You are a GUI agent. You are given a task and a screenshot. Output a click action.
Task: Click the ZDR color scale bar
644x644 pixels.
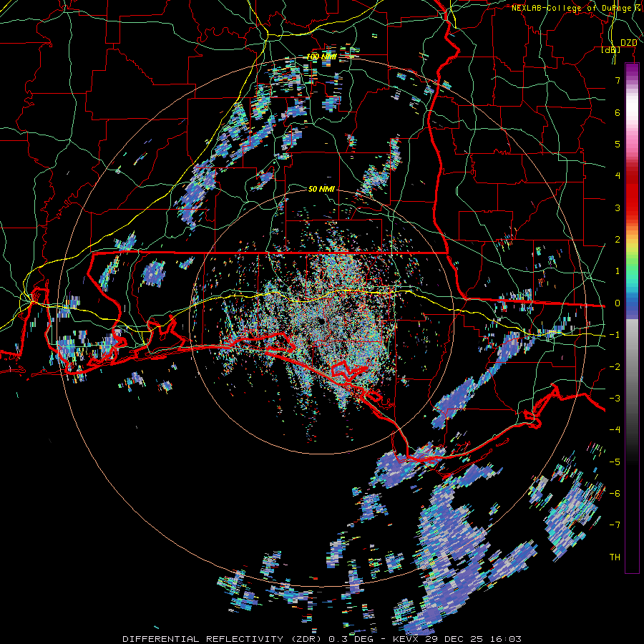(632, 318)
